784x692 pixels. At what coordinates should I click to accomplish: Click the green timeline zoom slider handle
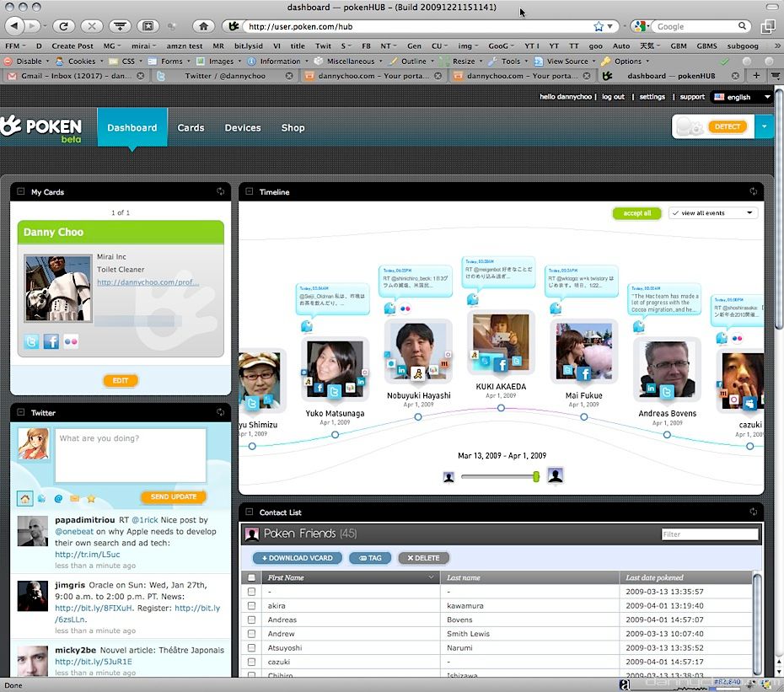pyautogui.click(x=535, y=476)
